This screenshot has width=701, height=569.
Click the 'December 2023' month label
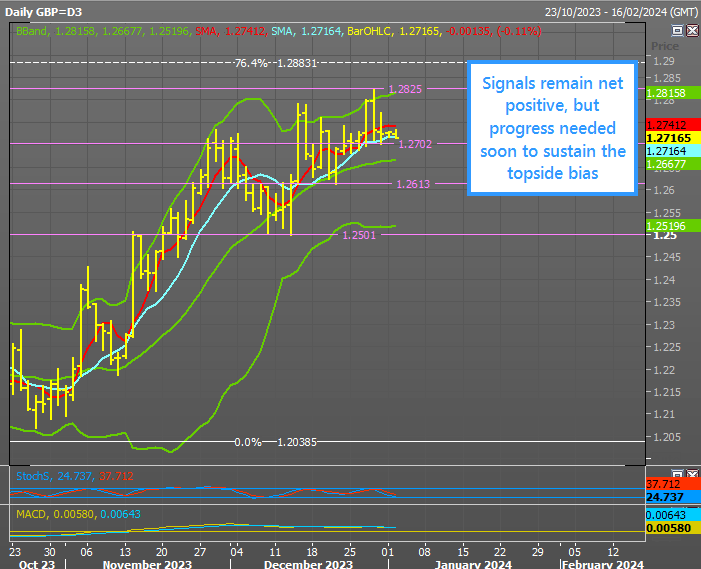click(x=308, y=564)
